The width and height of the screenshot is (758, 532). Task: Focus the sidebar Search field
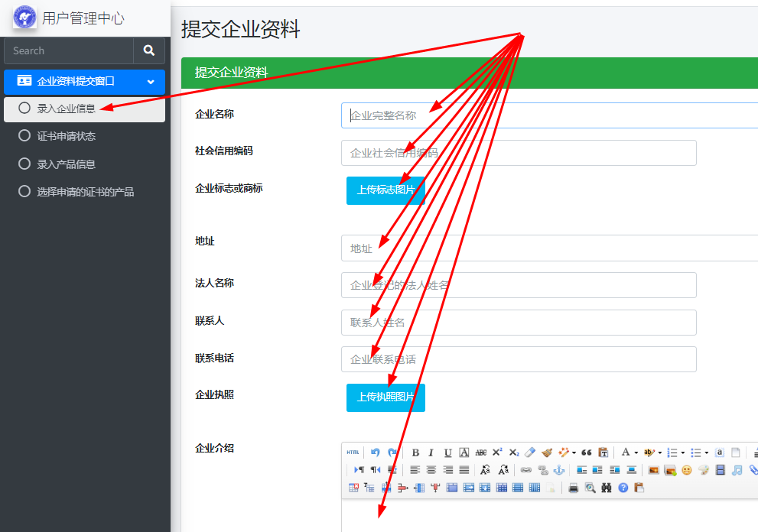click(69, 50)
